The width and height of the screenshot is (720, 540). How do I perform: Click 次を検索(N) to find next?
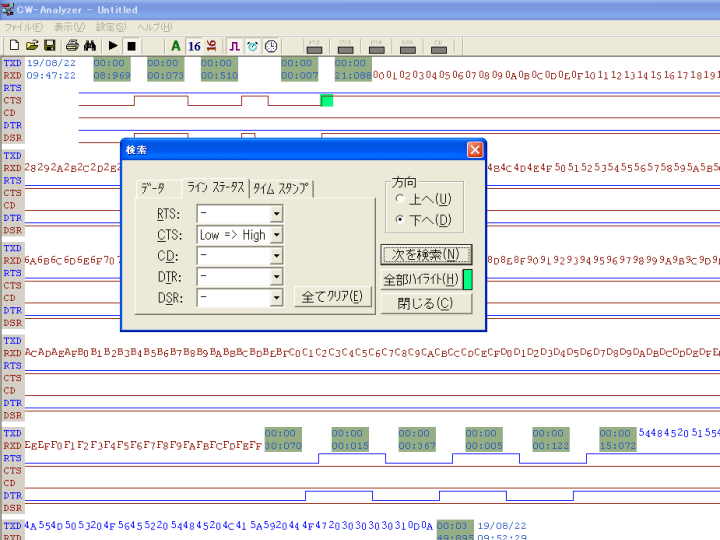coord(426,254)
